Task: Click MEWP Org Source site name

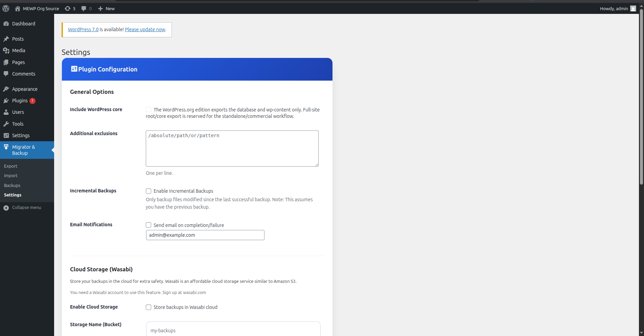Action: pyautogui.click(x=41, y=8)
